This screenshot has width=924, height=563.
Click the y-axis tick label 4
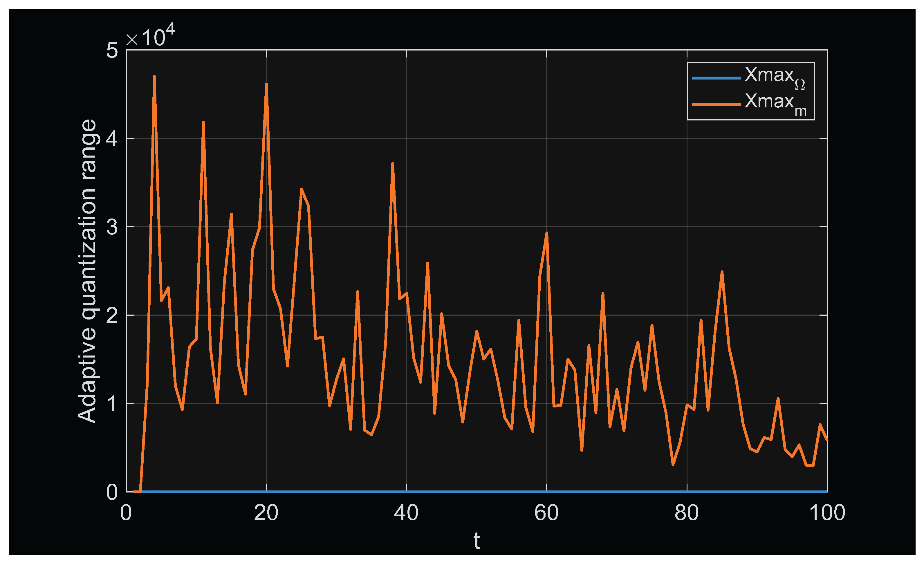[x=112, y=139]
